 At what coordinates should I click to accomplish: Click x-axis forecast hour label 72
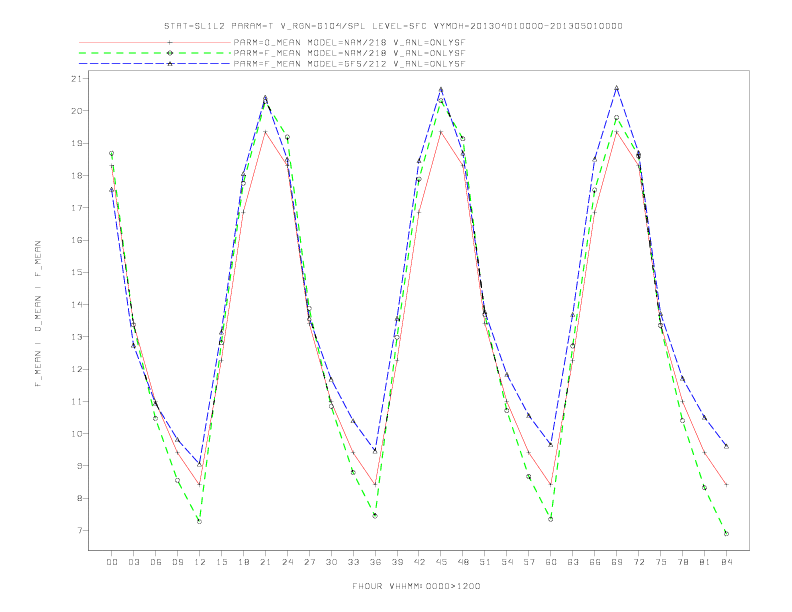[638, 562]
